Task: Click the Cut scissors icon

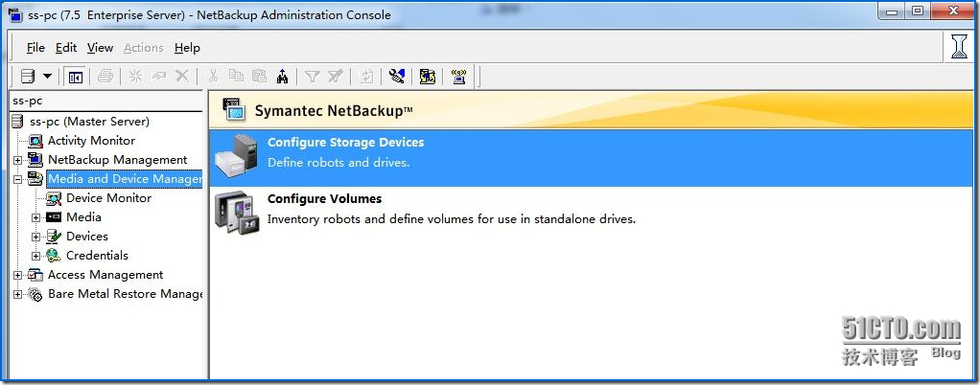Action: pos(213,77)
